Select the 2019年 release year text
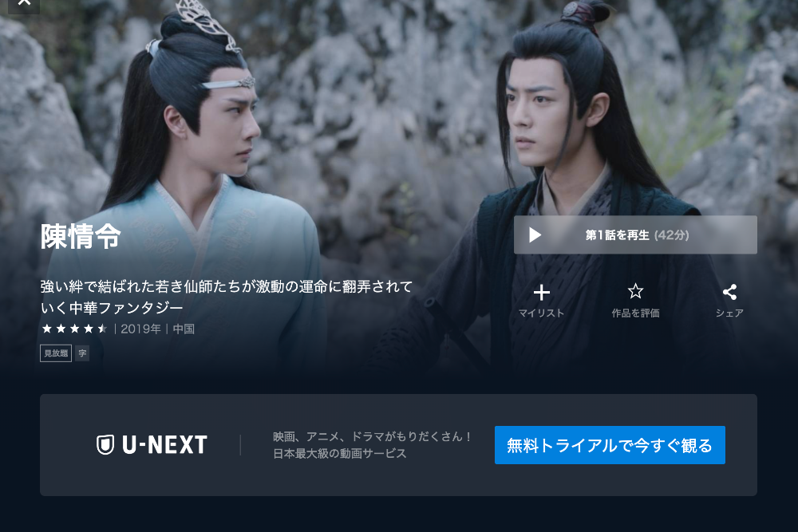Screen dimensions: 798x532 tap(140, 329)
